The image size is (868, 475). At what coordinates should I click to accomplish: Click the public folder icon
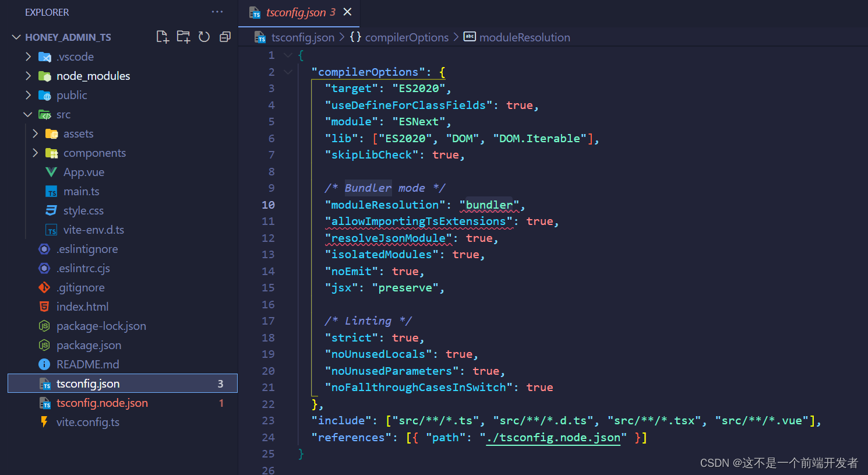(45, 96)
